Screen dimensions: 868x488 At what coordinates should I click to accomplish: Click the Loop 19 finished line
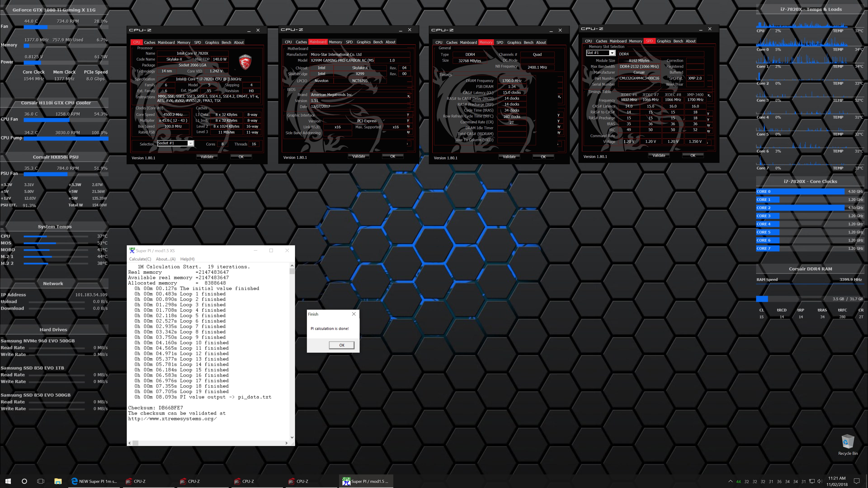click(x=182, y=392)
